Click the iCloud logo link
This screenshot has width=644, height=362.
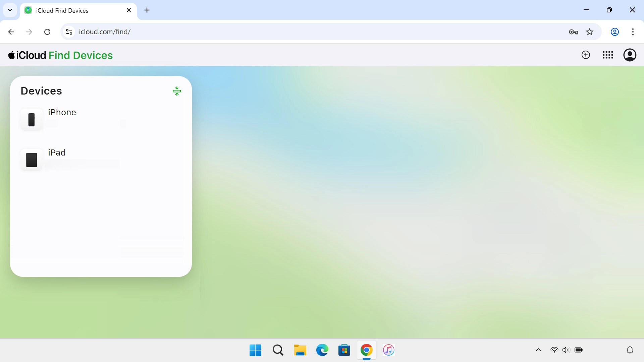click(x=27, y=55)
